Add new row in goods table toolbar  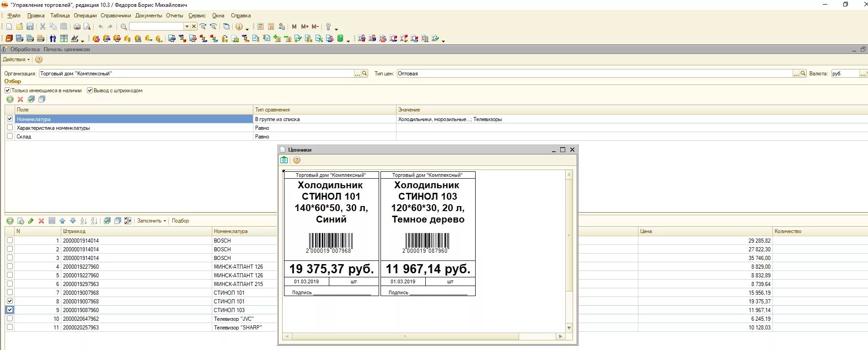click(x=10, y=221)
